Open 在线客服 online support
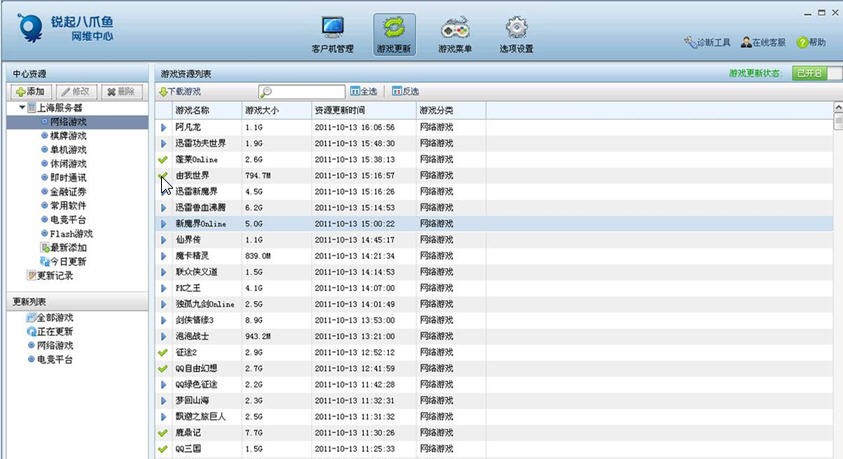The height and width of the screenshot is (459, 843). [763, 42]
